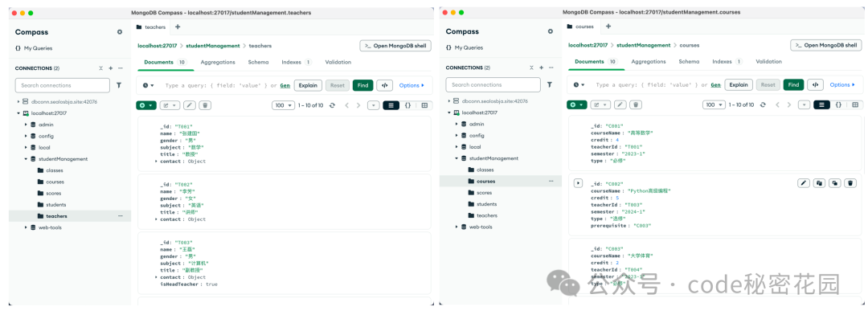The width and height of the screenshot is (868, 319).
Task: Open the 100 per-page dropdown in teachers window
Action: coord(284,105)
